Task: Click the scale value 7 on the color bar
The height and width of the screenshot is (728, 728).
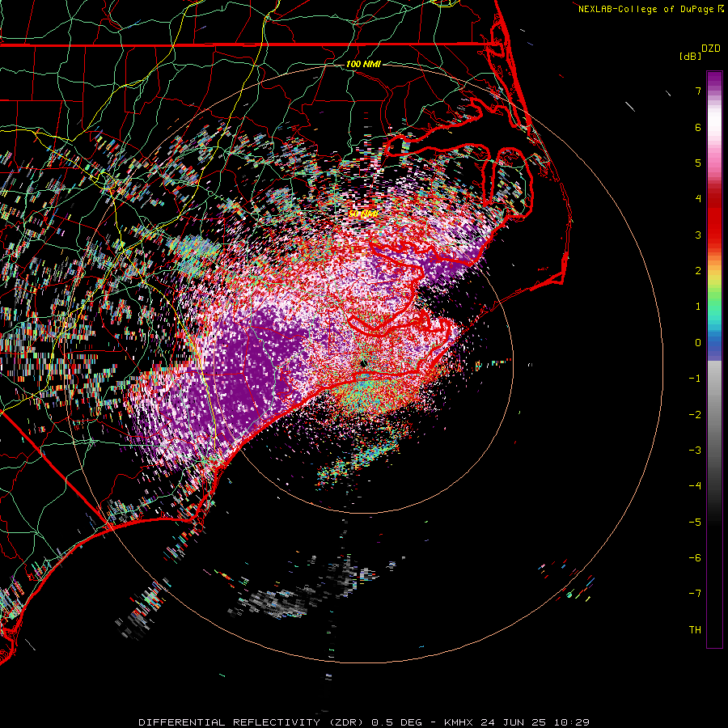Action: (x=698, y=91)
